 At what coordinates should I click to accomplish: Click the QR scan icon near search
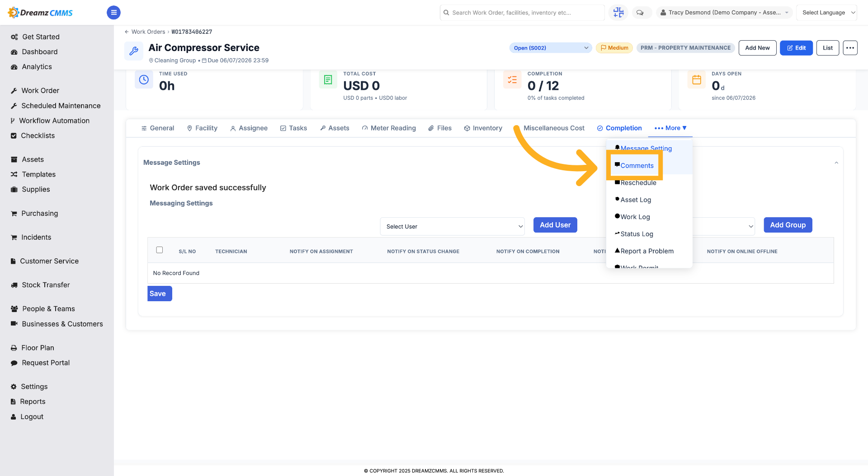pos(618,13)
